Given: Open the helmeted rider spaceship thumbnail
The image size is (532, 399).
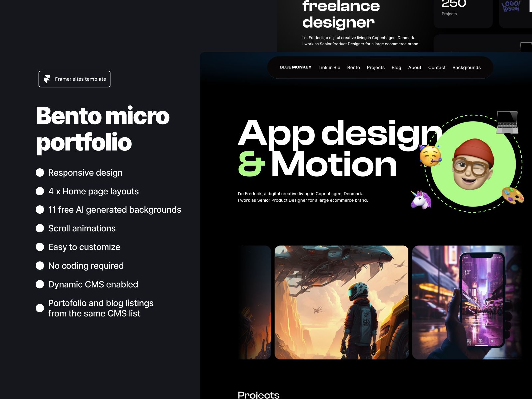Looking at the screenshot, I should (x=341, y=303).
